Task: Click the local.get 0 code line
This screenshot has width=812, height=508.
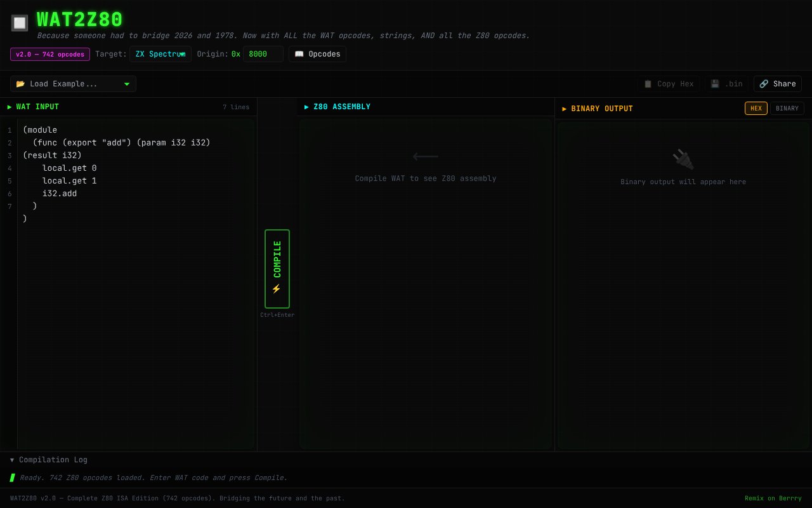Action: (70, 168)
